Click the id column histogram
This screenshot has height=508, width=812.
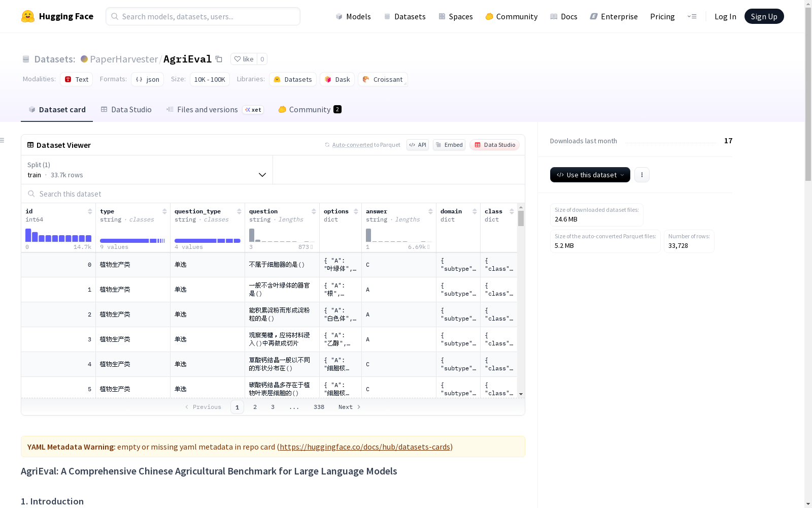[58, 235]
